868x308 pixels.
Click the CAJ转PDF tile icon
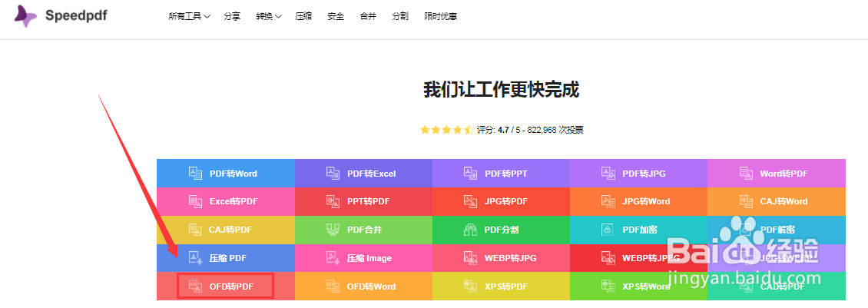195,230
